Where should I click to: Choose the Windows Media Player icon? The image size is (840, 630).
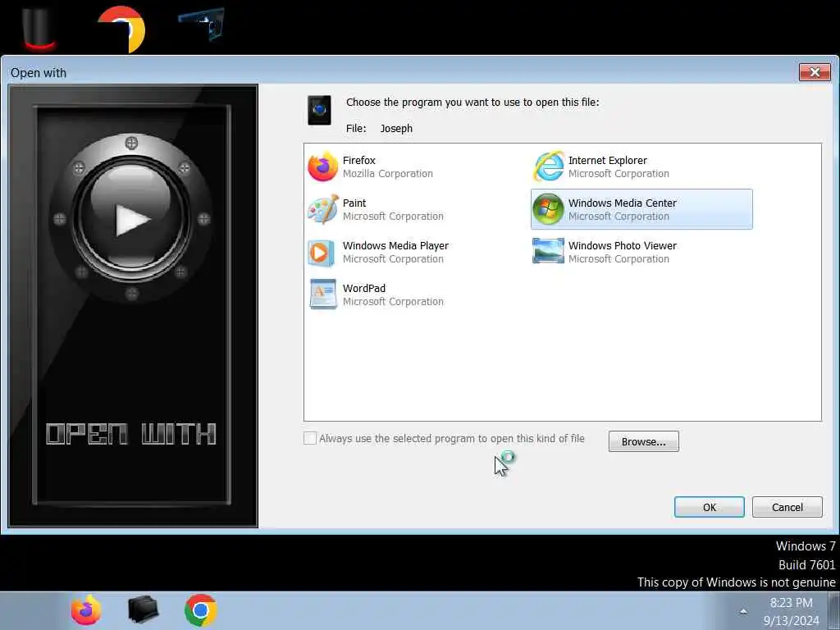[322, 253]
